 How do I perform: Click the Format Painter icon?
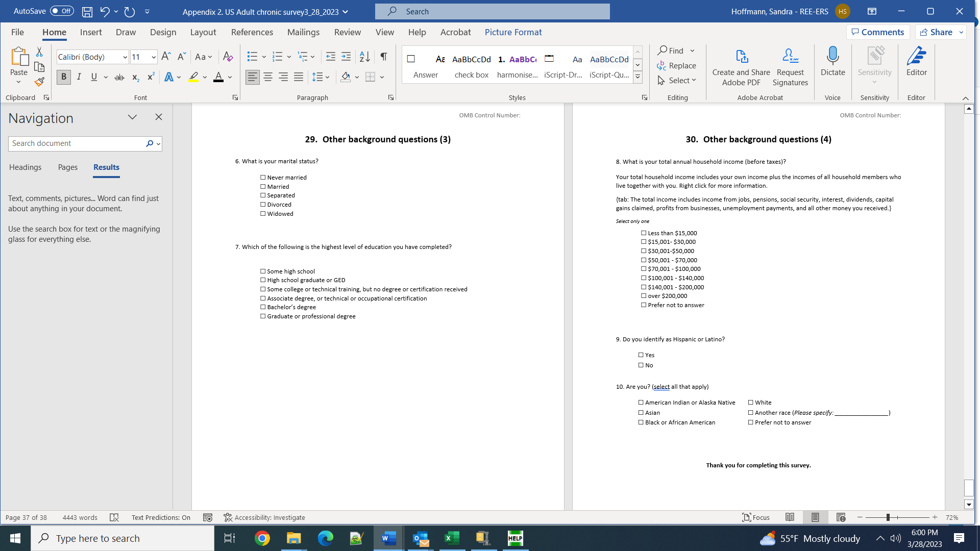pyautogui.click(x=39, y=82)
